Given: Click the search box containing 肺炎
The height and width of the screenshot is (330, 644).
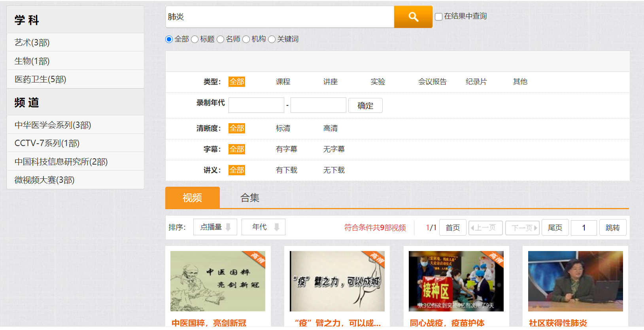Looking at the screenshot, I should pos(280,17).
